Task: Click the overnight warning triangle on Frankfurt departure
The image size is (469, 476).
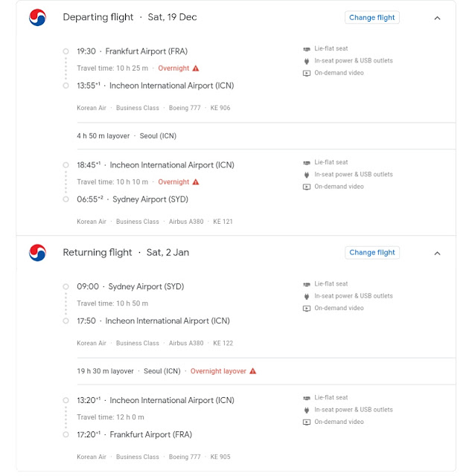Action: (x=196, y=68)
